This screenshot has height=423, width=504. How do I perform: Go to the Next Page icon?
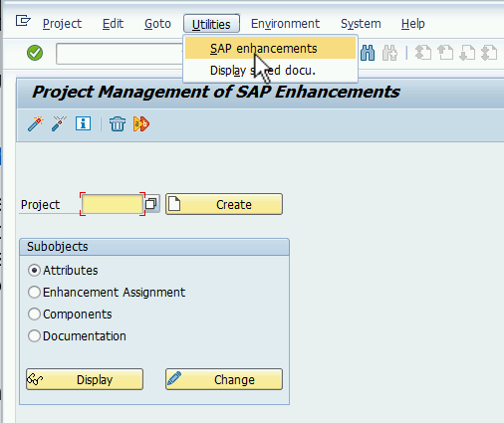467,53
